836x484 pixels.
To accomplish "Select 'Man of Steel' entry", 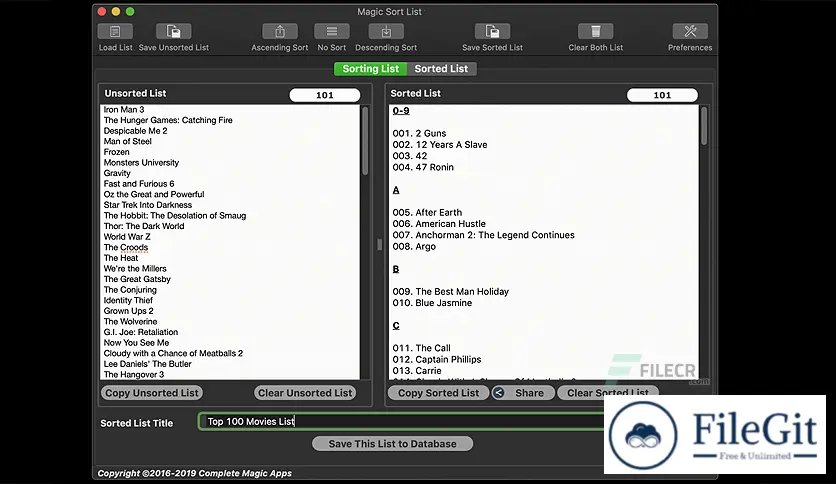I will tap(127, 141).
